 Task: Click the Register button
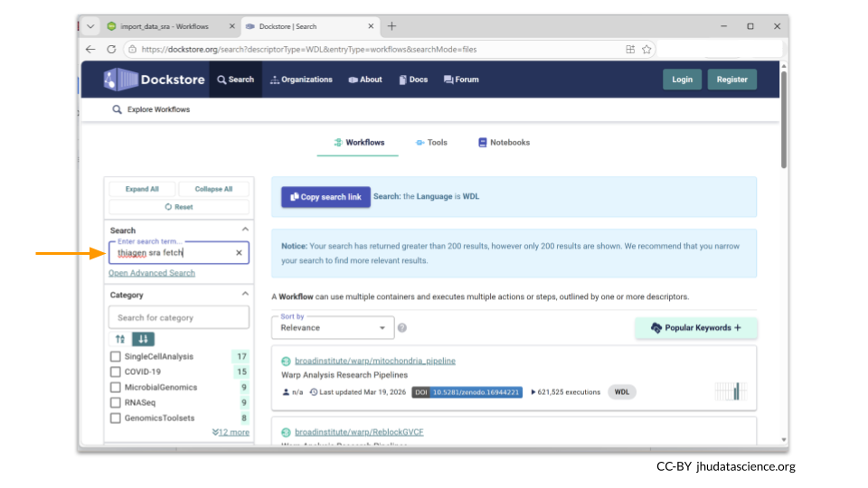click(731, 80)
